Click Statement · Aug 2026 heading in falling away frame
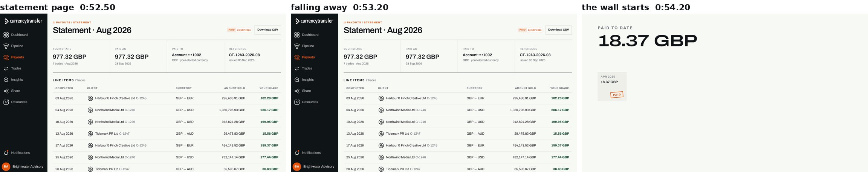Viewport: 868px width, 172px height. (383, 30)
